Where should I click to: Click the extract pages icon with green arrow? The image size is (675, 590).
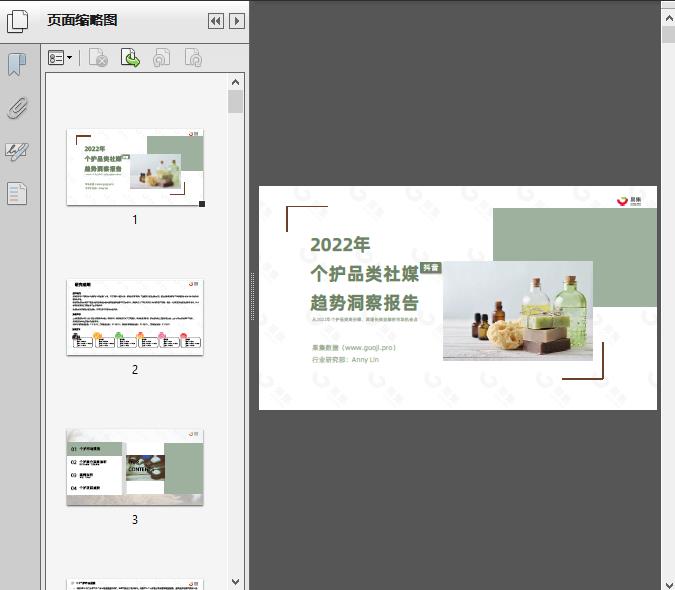coord(130,58)
